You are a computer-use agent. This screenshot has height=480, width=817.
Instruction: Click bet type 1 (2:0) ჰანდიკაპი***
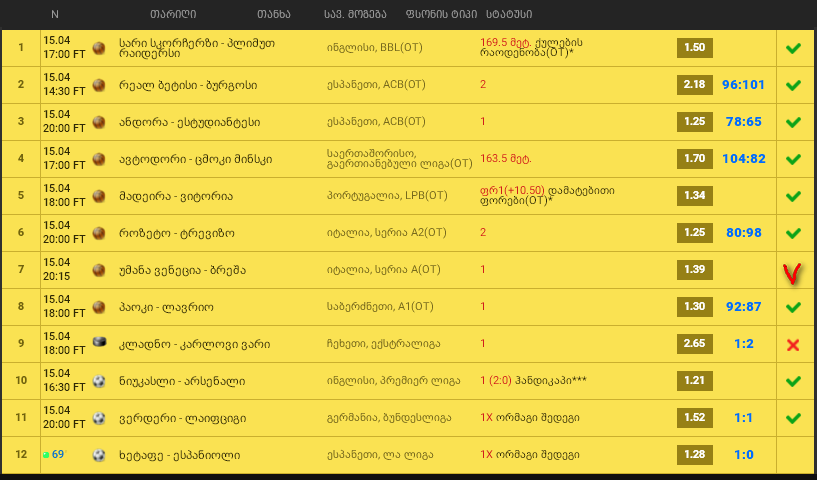click(533, 380)
